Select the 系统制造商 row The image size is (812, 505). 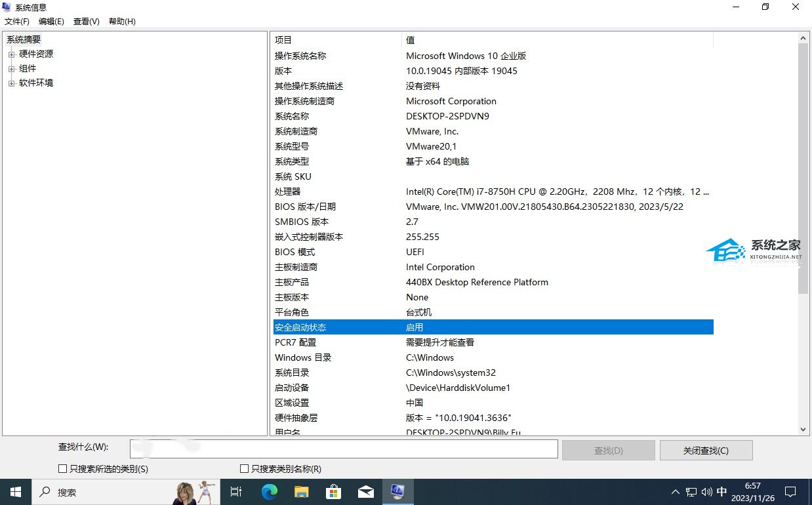click(x=493, y=131)
